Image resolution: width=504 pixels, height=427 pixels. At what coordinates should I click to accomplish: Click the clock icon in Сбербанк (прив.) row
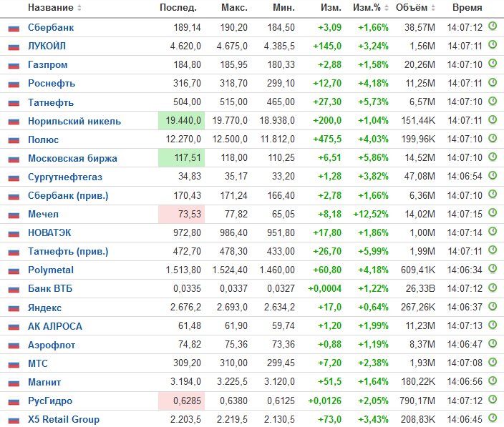[493, 194]
